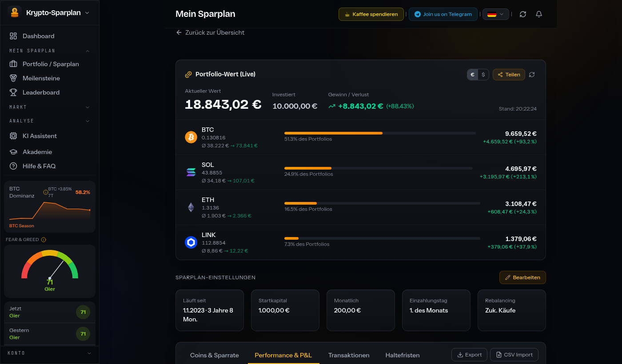
Task: Open Hilfe & FAQ
Action: 50,166
